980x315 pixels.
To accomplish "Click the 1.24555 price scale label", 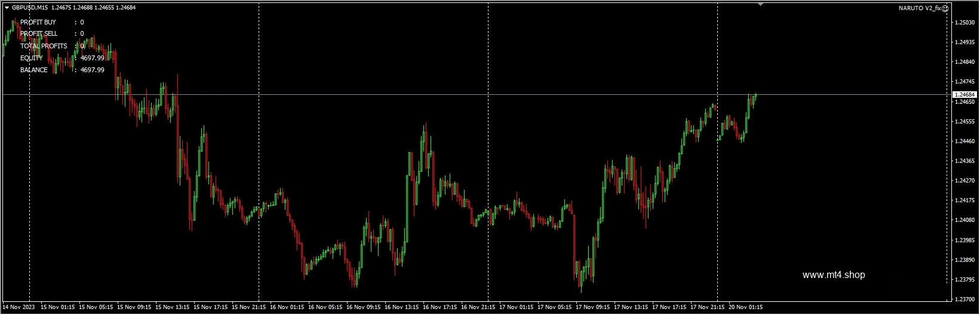I will (965, 122).
